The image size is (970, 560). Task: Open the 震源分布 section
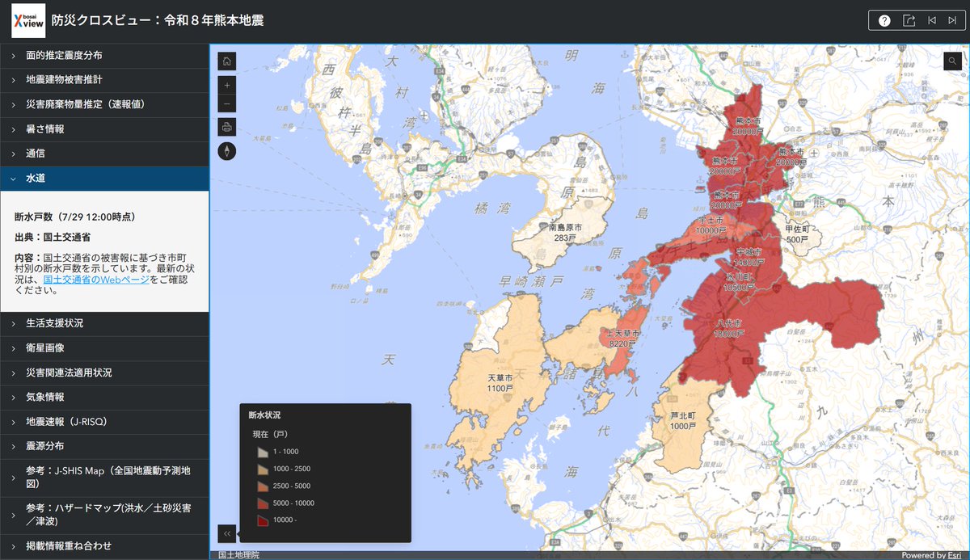click(x=104, y=446)
